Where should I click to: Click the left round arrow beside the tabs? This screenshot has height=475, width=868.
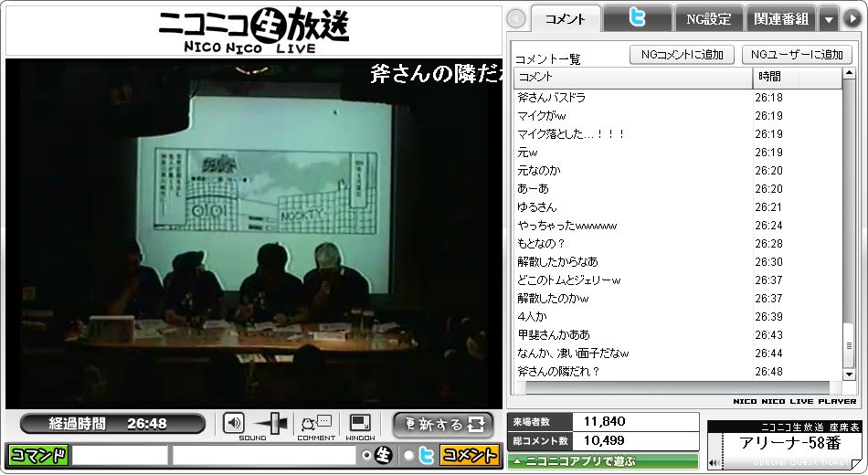pyautogui.click(x=516, y=19)
